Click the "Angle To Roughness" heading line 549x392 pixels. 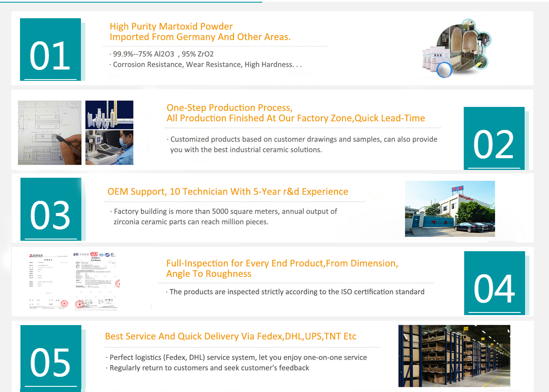pos(209,274)
